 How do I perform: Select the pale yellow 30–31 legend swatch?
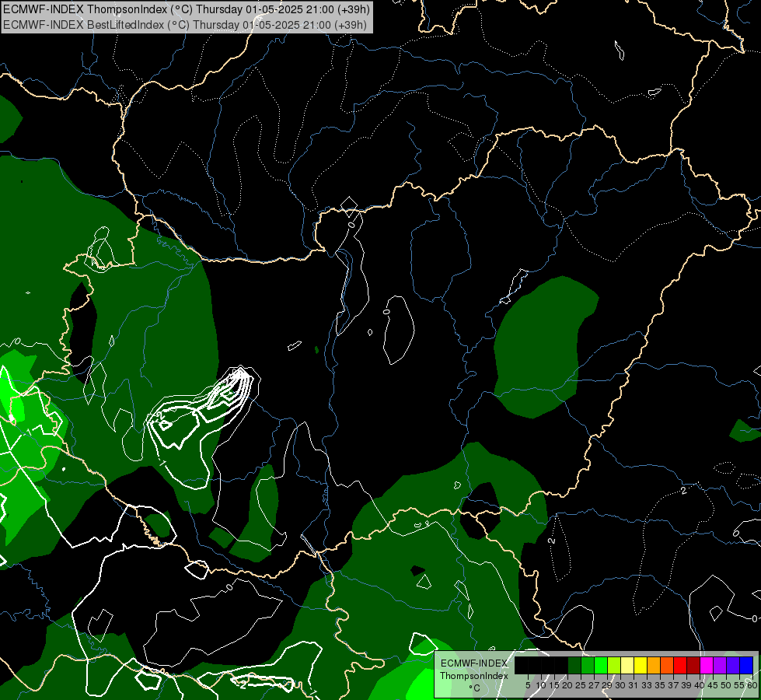click(627, 665)
